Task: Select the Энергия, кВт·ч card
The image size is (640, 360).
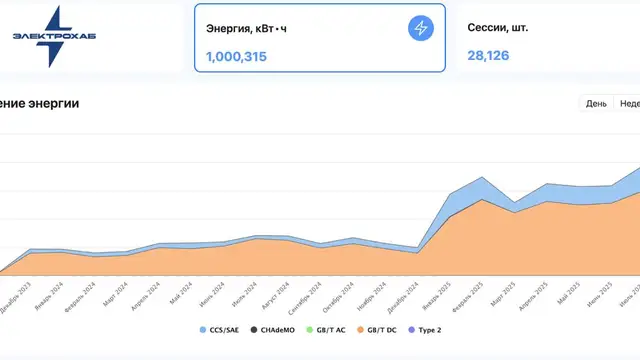Action: click(320, 38)
